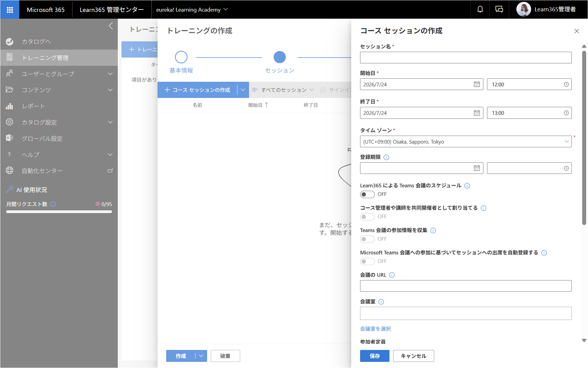Sort by 開始日 column header
Image resolution: width=588 pixels, height=368 pixels.
click(258, 105)
